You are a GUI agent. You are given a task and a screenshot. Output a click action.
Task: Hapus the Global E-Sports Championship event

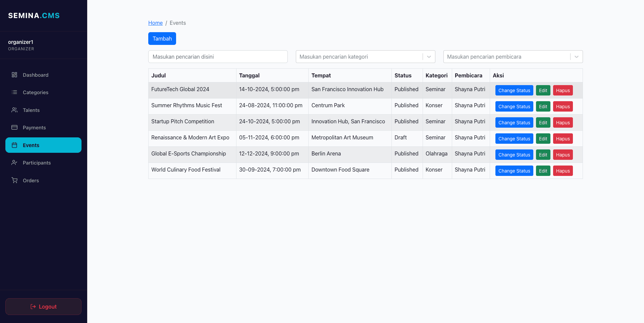(x=563, y=155)
